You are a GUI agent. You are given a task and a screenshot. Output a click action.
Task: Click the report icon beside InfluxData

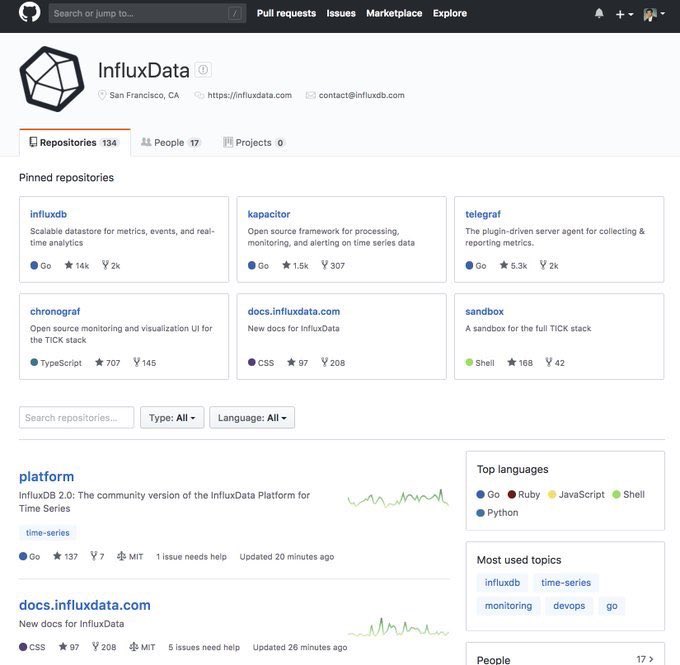[x=203, y=70]
